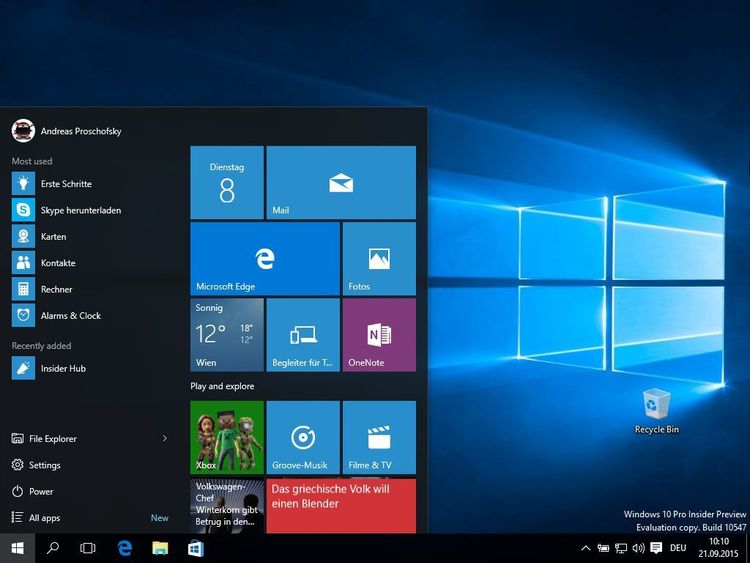The width and height of the screenshot is (750, 563).
Task: Open the Groove-Musik tile
Action: [302, 437]
